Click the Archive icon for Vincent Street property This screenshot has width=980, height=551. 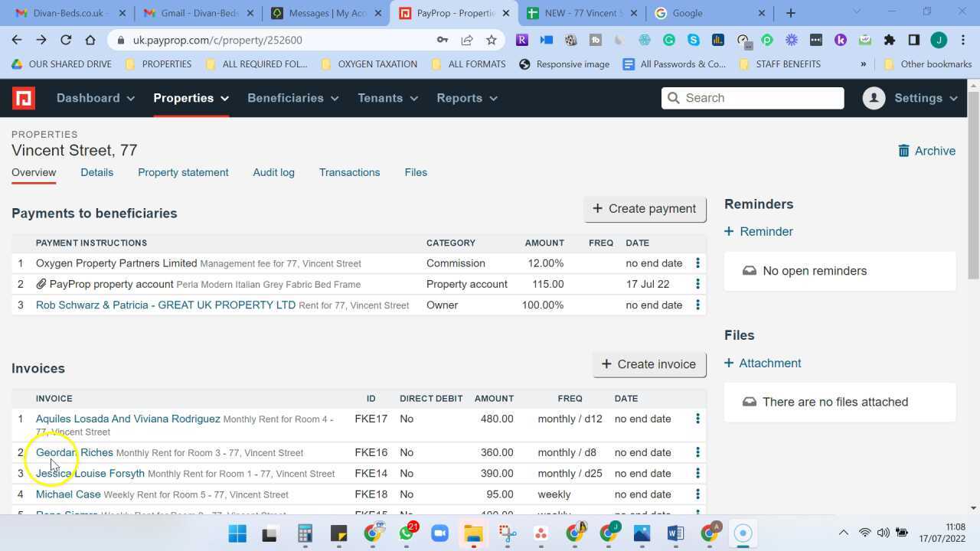(904, 151)
